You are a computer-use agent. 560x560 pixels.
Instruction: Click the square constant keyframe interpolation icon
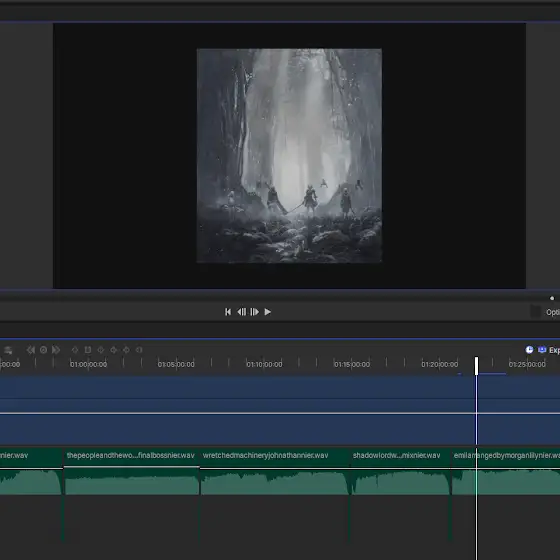tap(88, 350)
